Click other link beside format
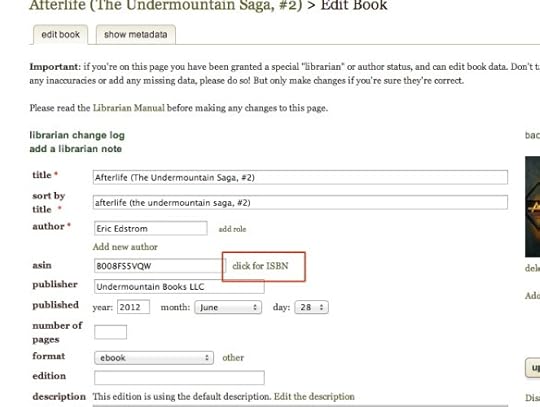 coord(233,358)
